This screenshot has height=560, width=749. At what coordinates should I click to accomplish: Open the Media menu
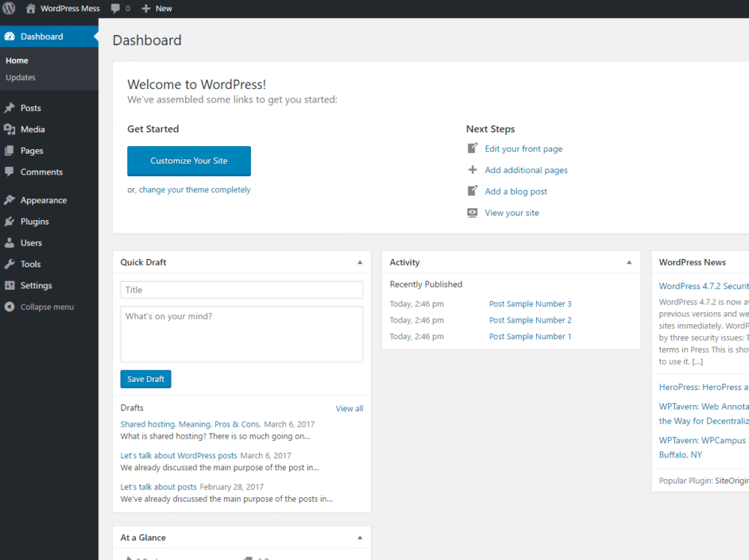(x=32, y=130)
